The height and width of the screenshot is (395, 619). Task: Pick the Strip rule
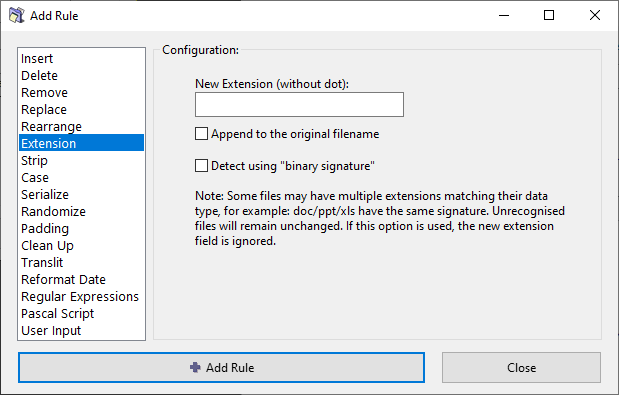point(81,160)
